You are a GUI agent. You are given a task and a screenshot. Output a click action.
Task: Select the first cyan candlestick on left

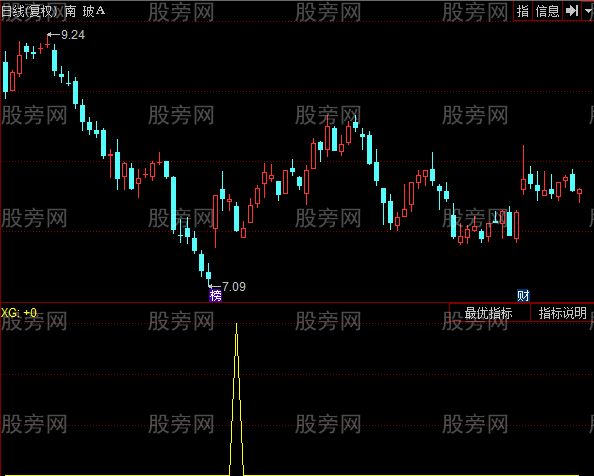5,76
